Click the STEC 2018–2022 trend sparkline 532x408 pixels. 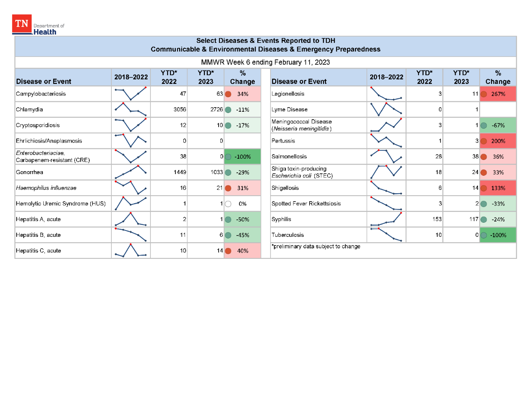pyautogui.click(x=386, y=172)
